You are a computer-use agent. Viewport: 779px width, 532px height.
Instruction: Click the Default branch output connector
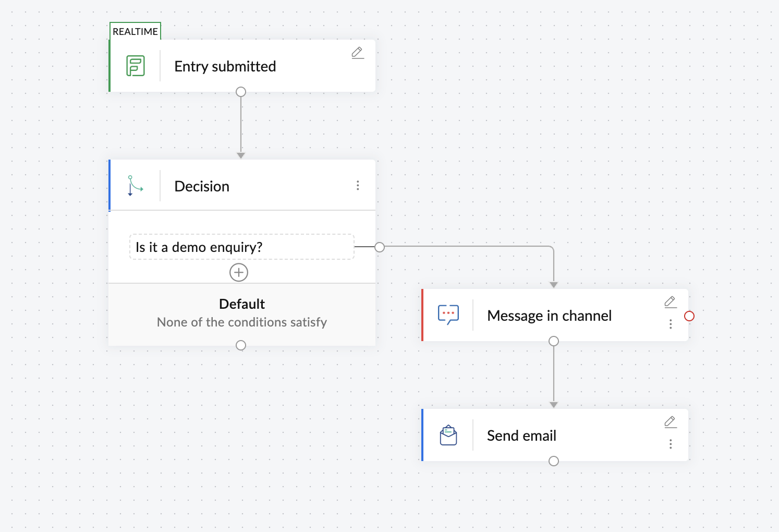pos(241,345)
